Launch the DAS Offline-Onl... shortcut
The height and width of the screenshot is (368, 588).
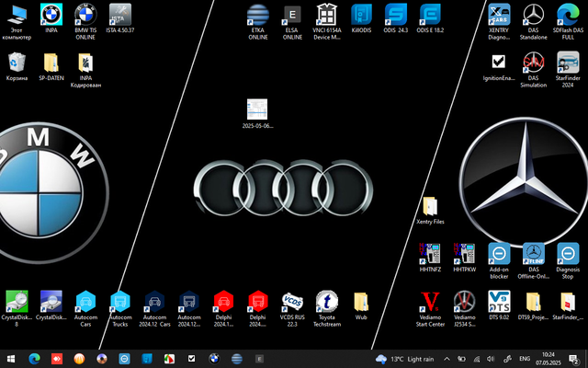(533, 261)
